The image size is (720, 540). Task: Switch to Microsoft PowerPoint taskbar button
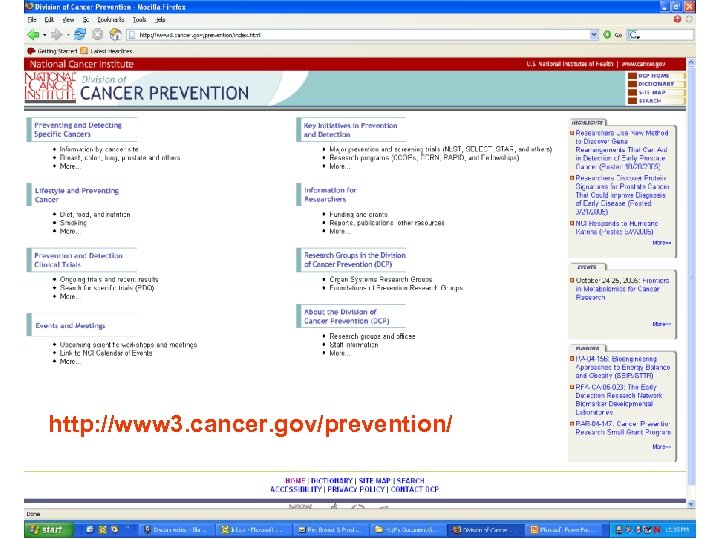coord(566,529)
